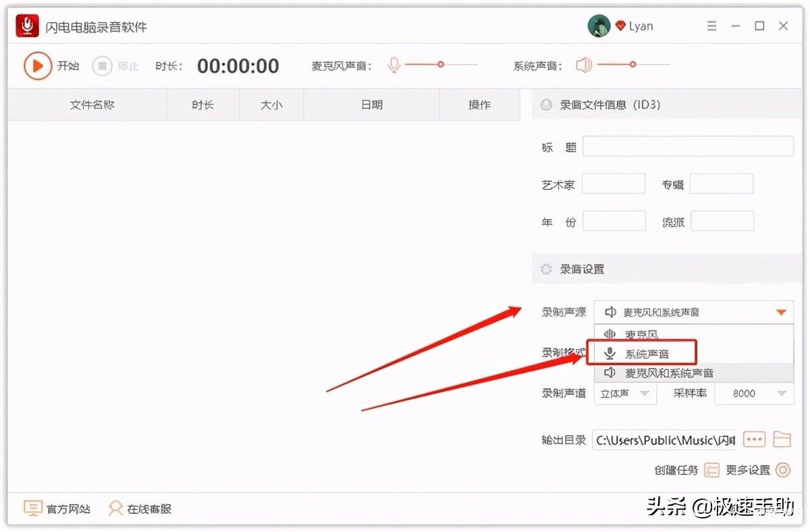Viewport: 810px width, 532px height.
Task: Expand the recording sound source dropdown
Action: [x=693, y=312]
